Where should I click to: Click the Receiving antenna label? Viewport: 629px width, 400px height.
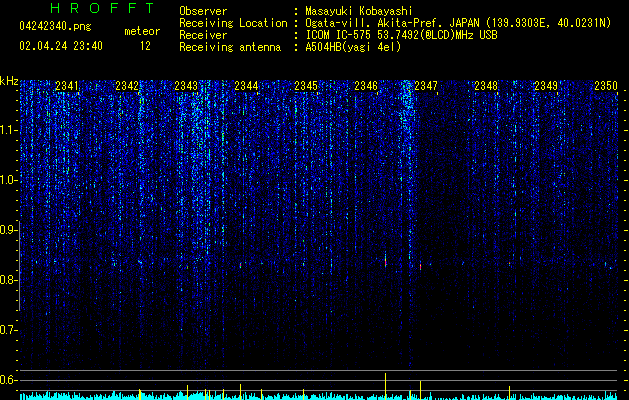pyautogui.click(x=230, y=47)
